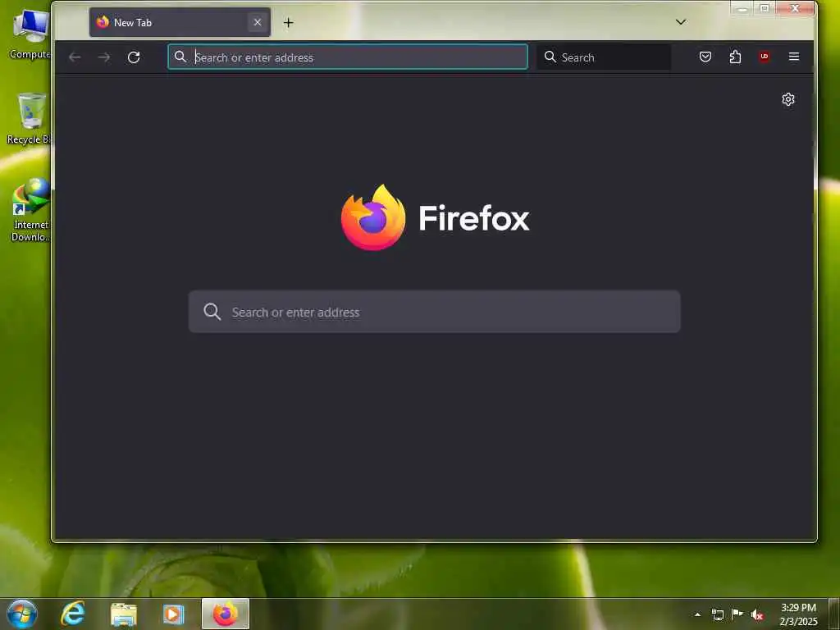Image resolution: width=840 pixels, height=630 pixels.
Task: Maximize the Firefox window
Action: click(765, 8)
